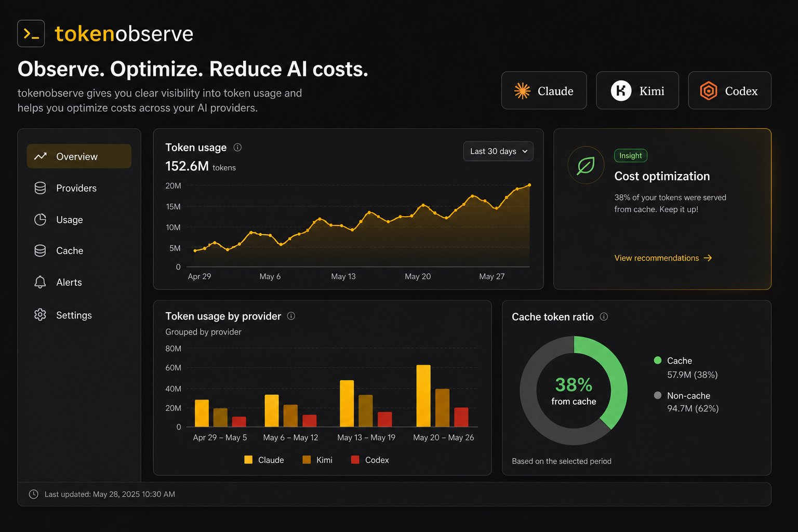This screenshot has height=532, width=798.
Task: Click the Cost optimization heading
Action: pyautogui.click(x=662, y=176)
